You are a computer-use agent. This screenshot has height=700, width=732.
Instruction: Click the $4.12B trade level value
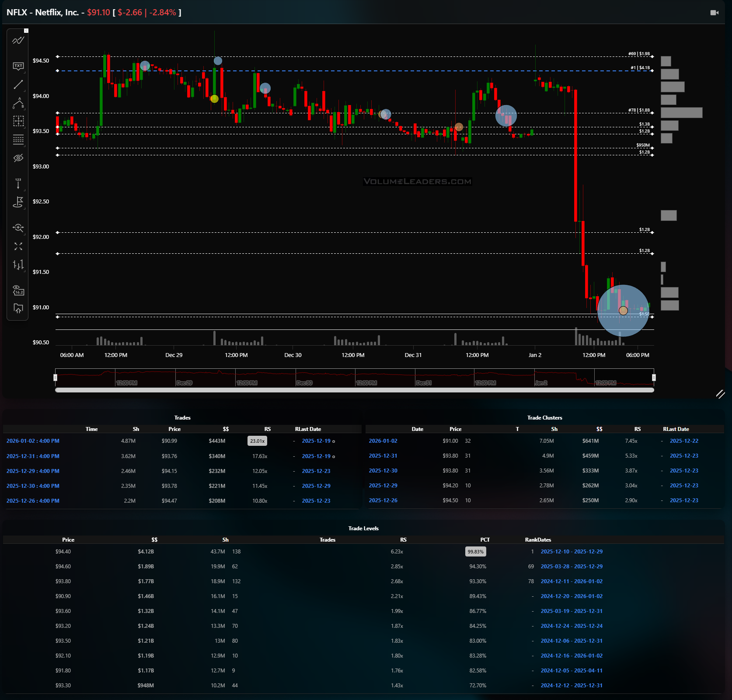(x=146, y=552)
